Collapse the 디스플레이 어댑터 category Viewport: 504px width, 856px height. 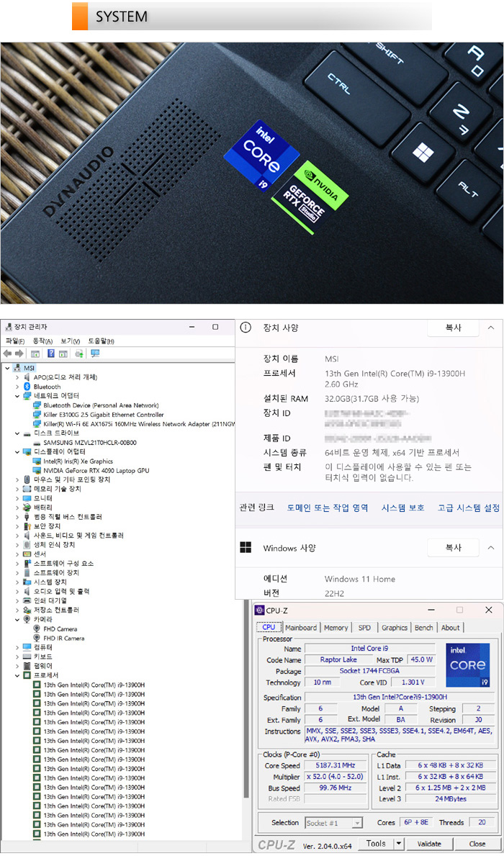(17, 452)
